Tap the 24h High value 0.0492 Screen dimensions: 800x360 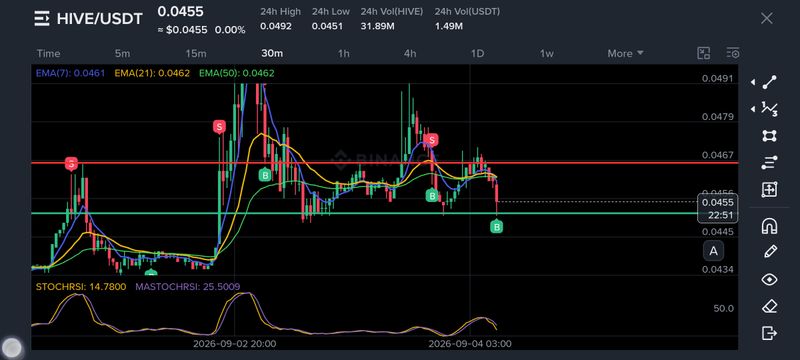point(276,26)
